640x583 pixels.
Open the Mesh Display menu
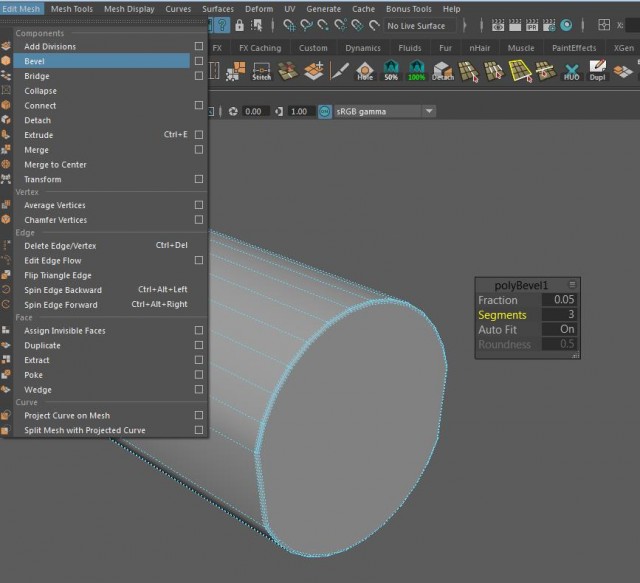tap(129, 9)
